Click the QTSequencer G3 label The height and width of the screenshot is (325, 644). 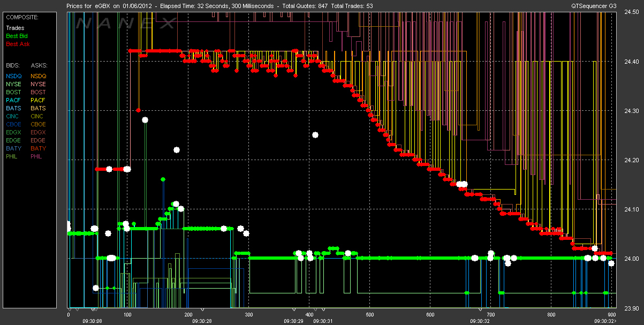click(x=594, y=6)
